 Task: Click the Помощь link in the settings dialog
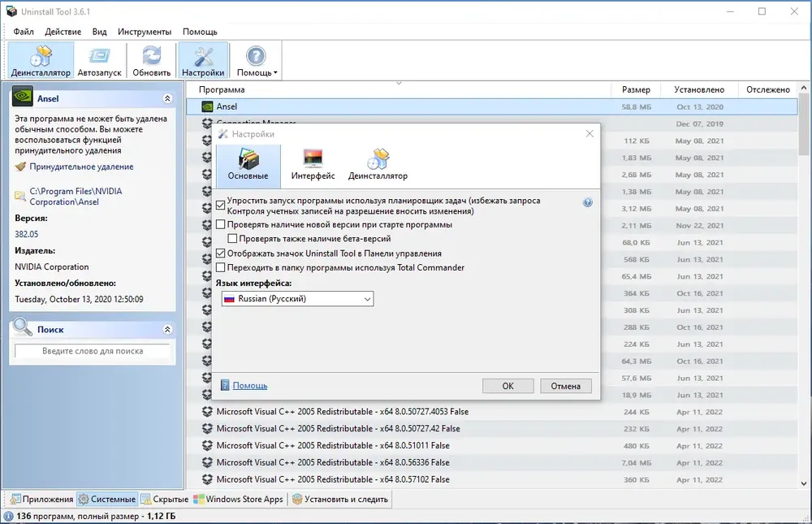tap(249, 386)
